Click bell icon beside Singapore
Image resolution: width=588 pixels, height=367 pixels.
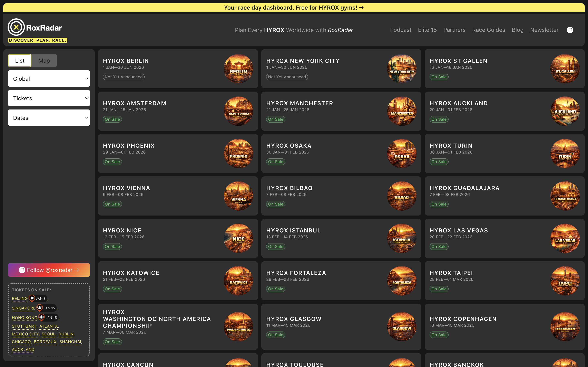pos(40,307)
